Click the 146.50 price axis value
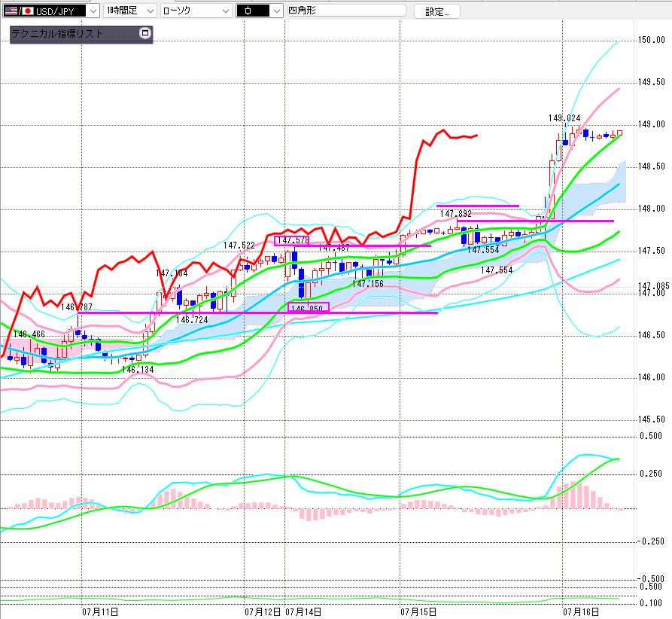Image resolution: width=672 pixels, height=619 pixels. [x=652, y=335]
